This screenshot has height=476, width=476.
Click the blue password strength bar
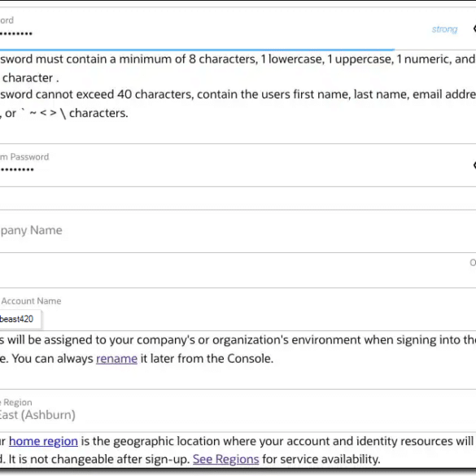pos(198,50)
